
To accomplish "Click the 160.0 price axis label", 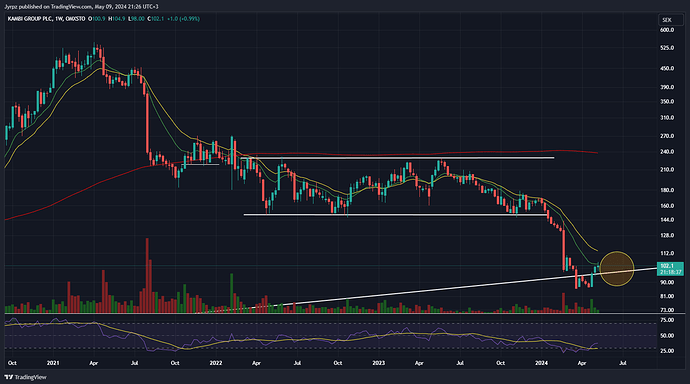I will click(x=667, y=205).
